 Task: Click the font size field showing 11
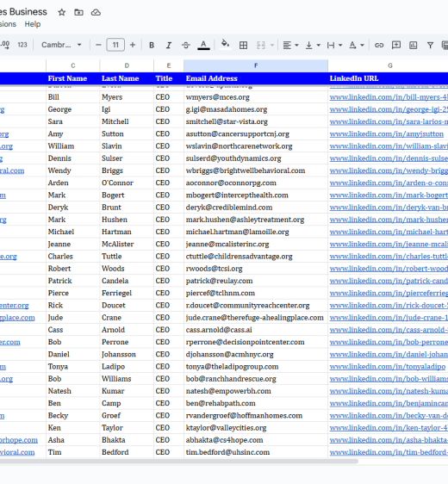[115, 45]
